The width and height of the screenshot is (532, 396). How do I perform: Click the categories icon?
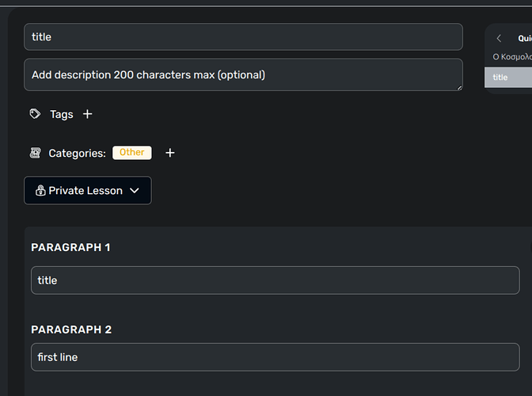coord(35,153)
